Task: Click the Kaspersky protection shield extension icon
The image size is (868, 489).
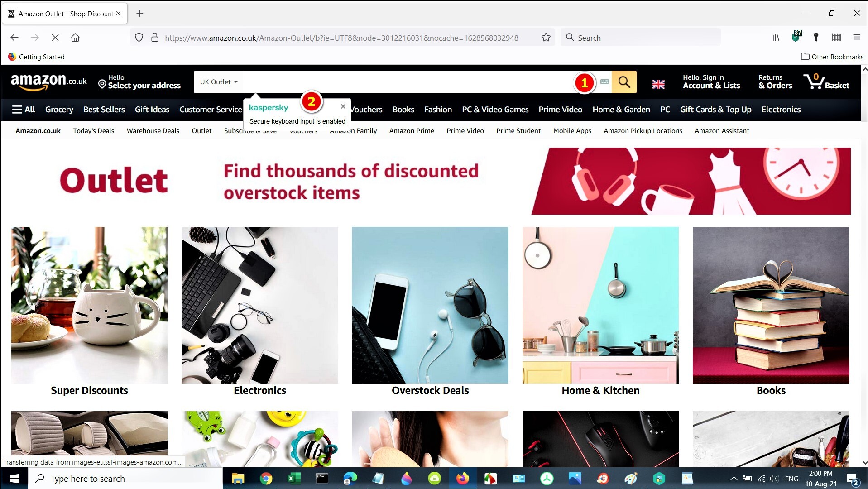Action: (796, 37)
